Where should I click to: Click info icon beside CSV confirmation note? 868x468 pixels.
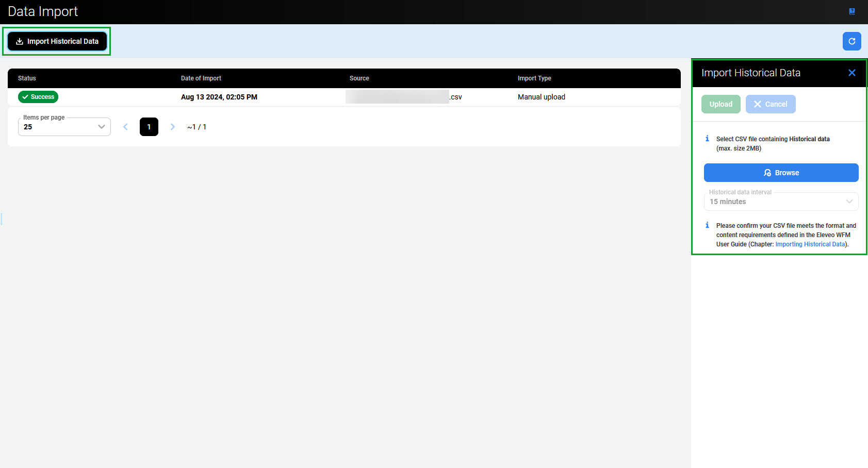[x=707, y=225]
